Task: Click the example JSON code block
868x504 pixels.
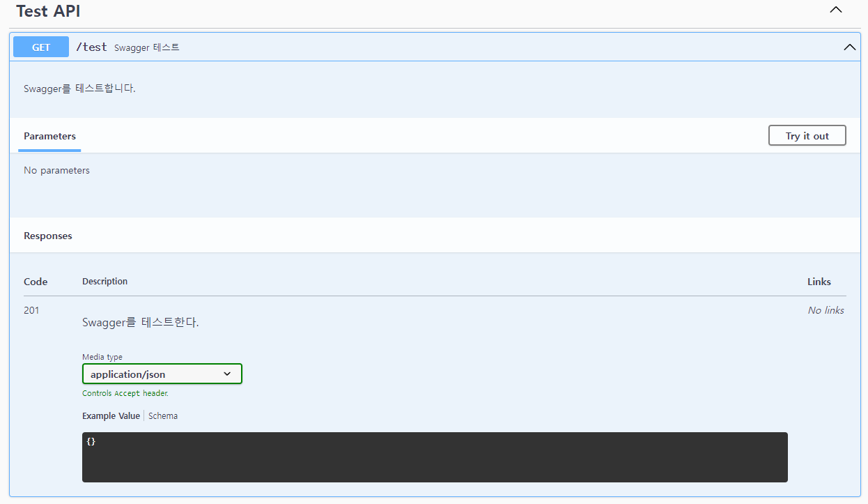Action: click(435, 457)
